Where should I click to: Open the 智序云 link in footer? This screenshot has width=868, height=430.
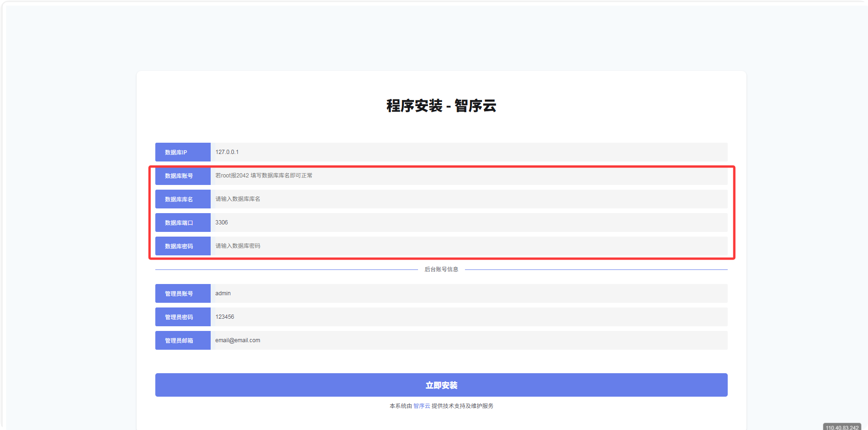click(421, 406)
